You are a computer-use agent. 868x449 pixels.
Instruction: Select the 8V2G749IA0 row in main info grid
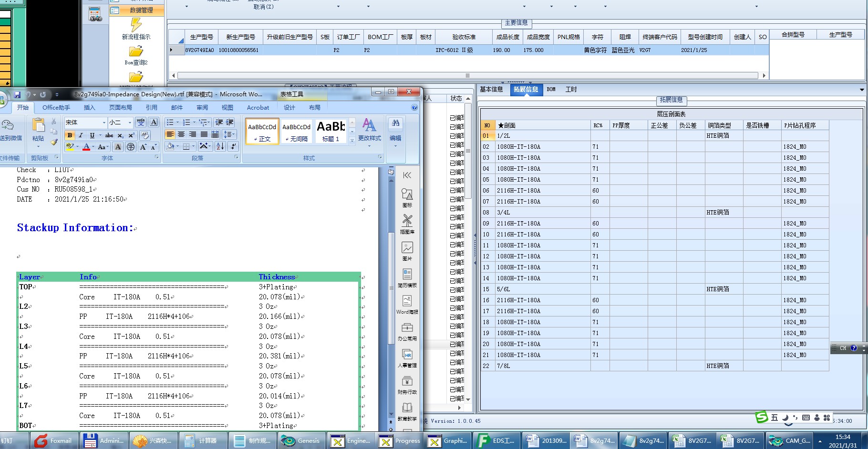[468, 50]
